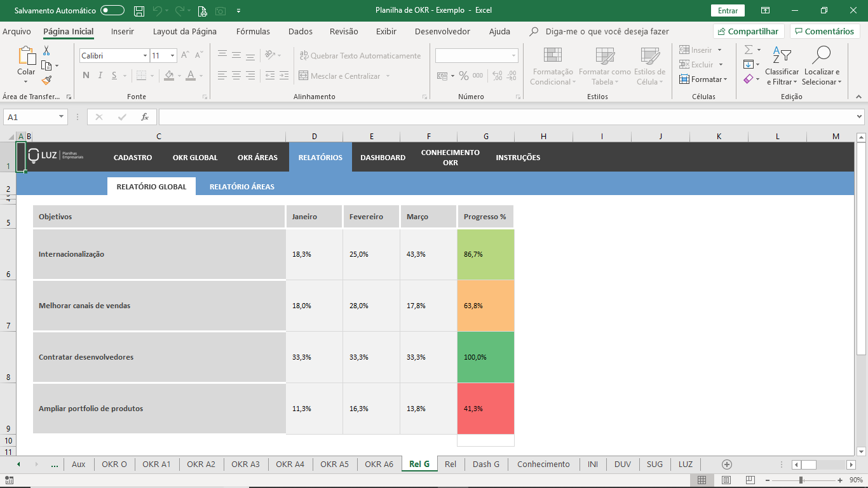Click the Cut scissors icon
868x488 pixels.
pyautogui.click(x=46, y=51)
